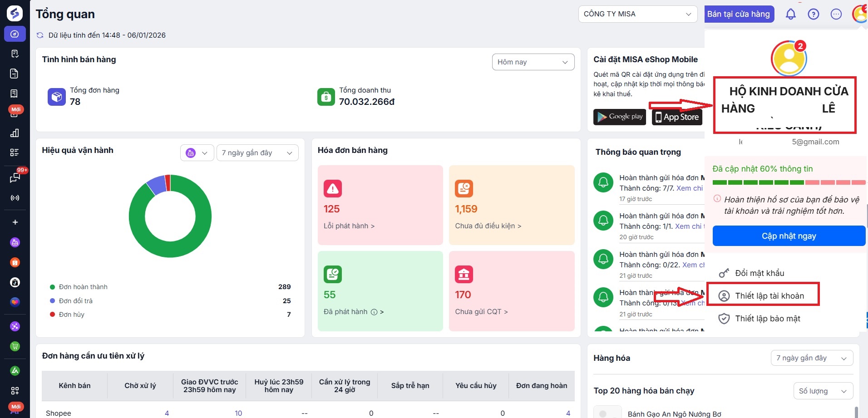Click the more options ellipsis icon
Image resolution: width=868 pixels, height=418 pixels.
[x=836, y=14]
